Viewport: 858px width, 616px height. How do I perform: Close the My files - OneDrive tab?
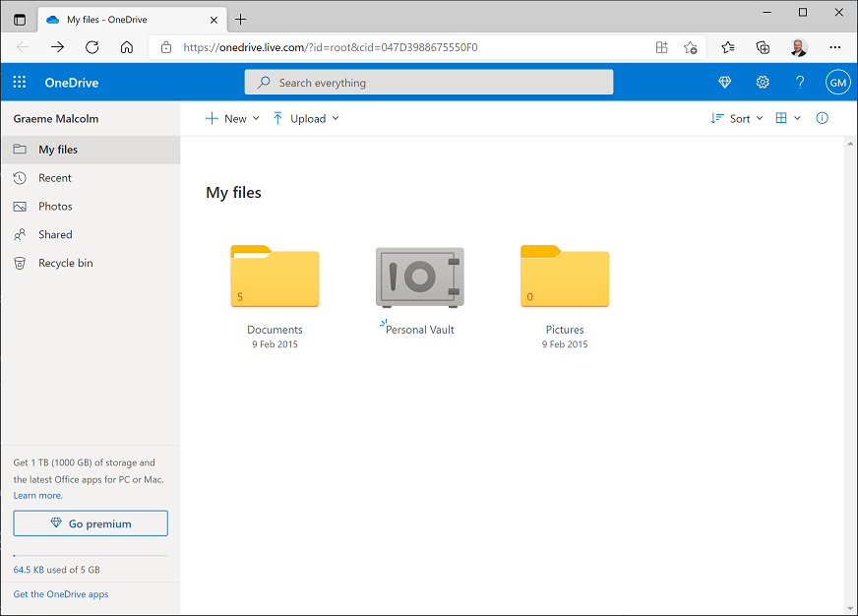point(214,20)
